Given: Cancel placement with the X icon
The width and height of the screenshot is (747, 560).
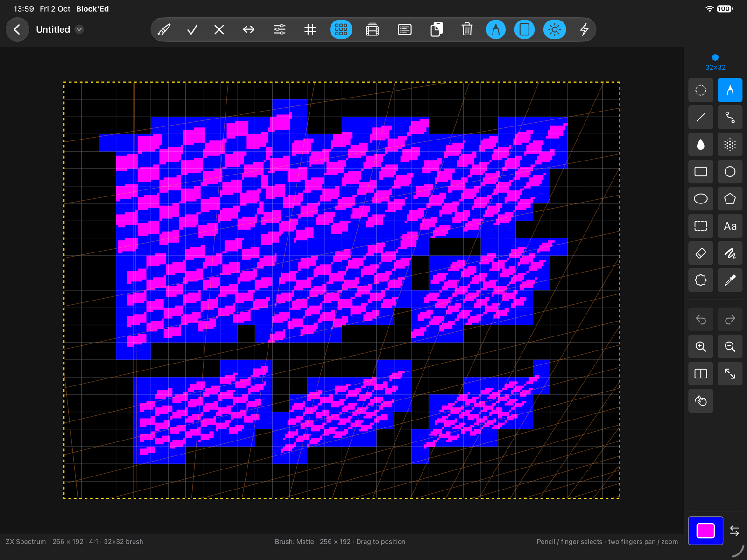Looking at the screenshot, I should (x=219, y=29).
